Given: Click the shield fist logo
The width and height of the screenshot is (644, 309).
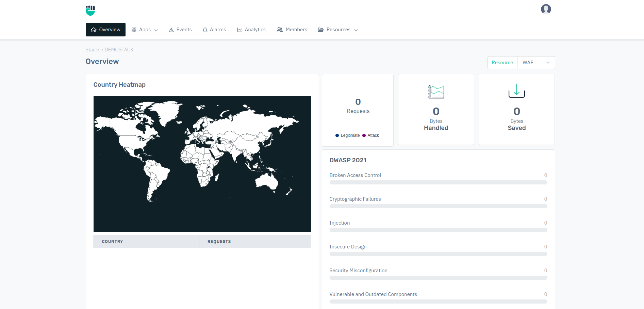Looking at the screenshot, I should 90,10.
